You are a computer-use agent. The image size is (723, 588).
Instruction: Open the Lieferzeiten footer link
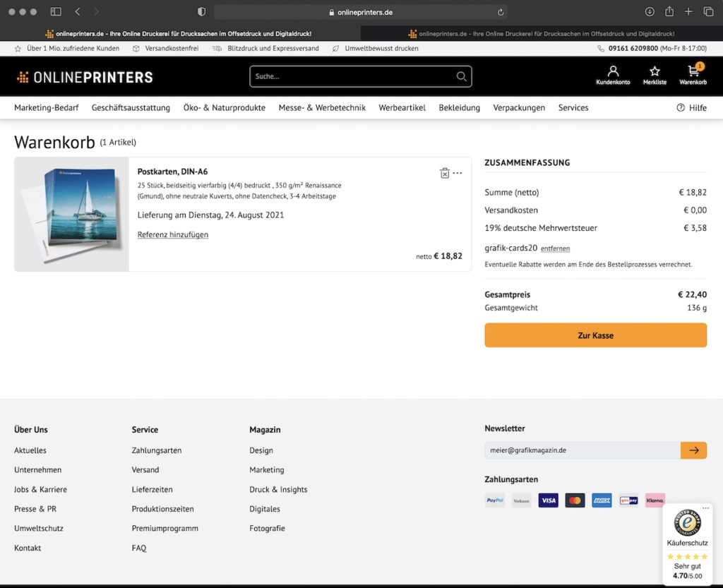coord(153,489)
